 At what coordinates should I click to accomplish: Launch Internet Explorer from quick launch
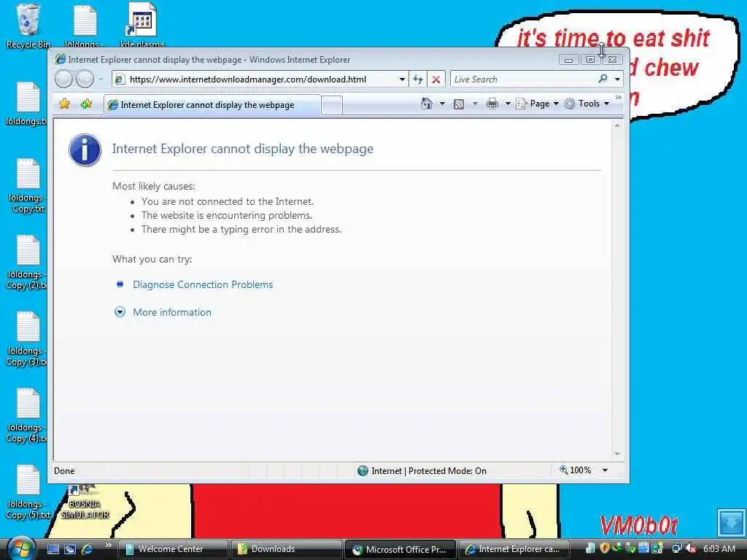(88, 549)
